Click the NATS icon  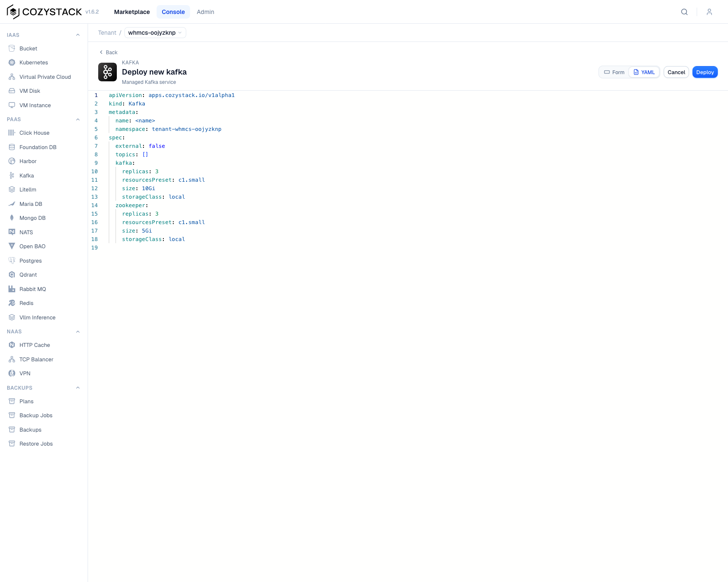click(x=12, y=232)
